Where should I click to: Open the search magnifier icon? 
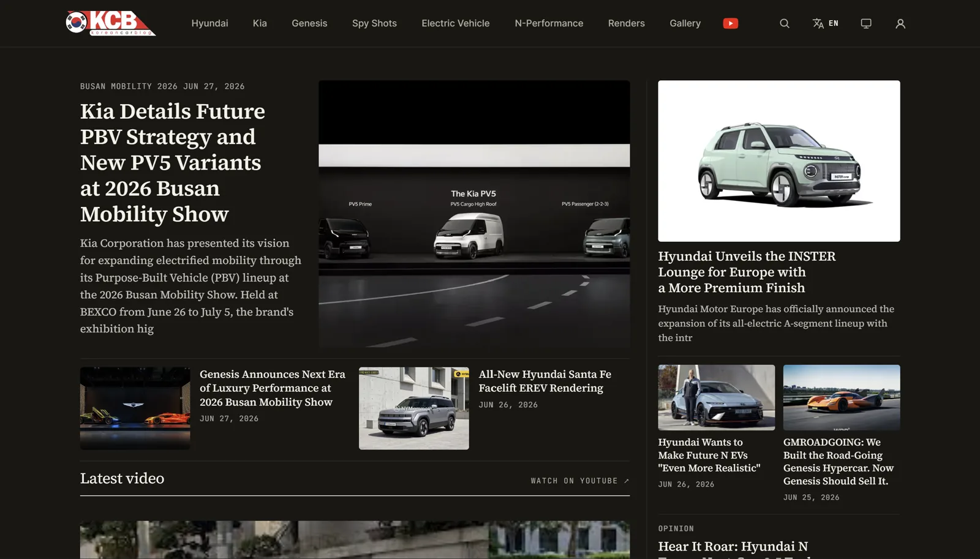click(x=784, y=23)
